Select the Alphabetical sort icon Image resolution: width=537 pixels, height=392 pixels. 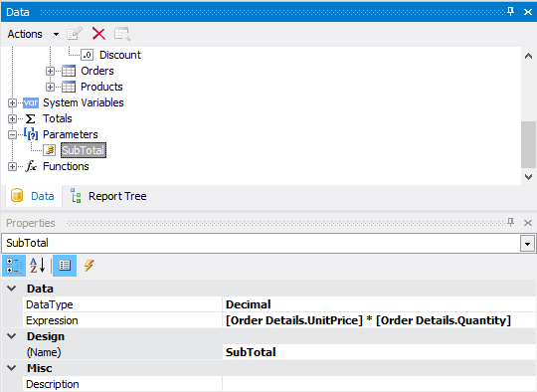point(38,266)
